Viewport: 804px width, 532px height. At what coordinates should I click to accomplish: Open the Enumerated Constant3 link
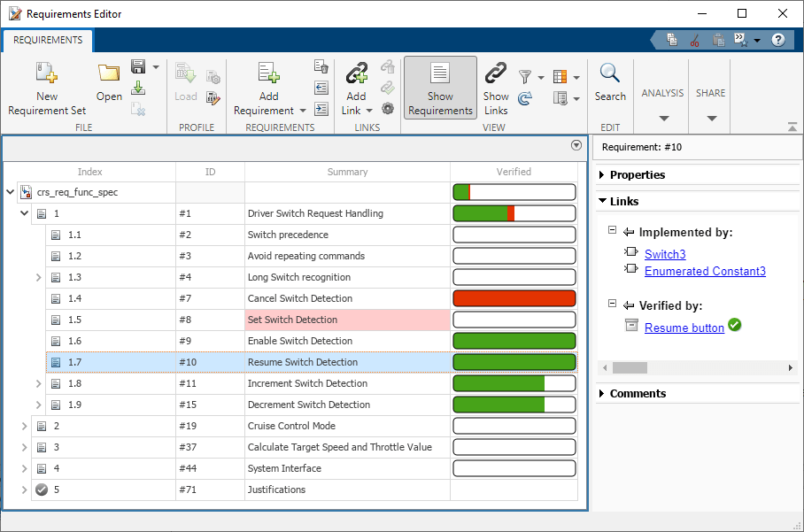pos(705,272)
